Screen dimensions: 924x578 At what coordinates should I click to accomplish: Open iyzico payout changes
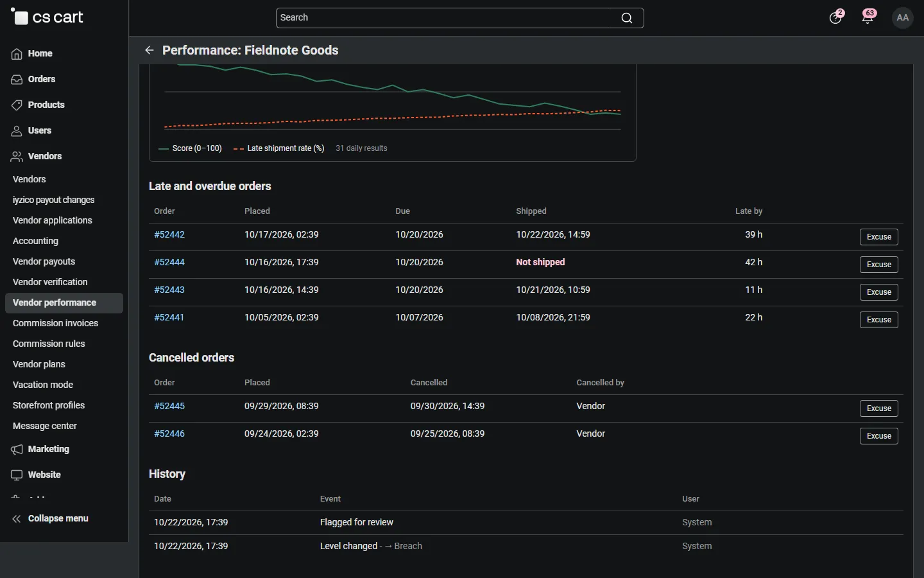[x=64, y=200]
